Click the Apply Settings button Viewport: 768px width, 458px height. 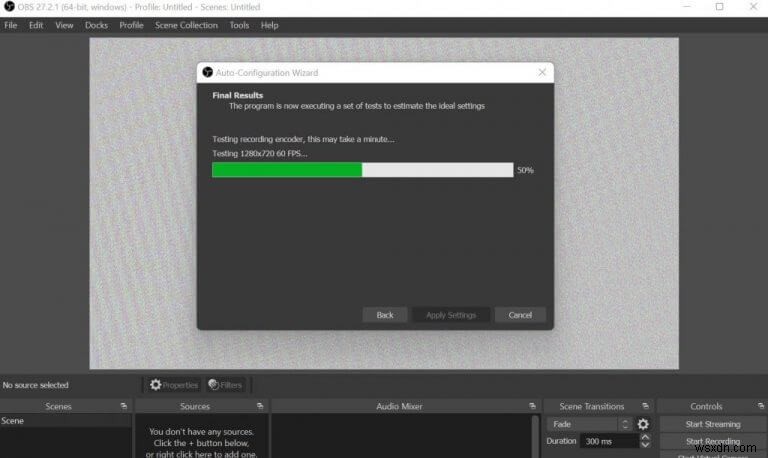coord(451,315)
